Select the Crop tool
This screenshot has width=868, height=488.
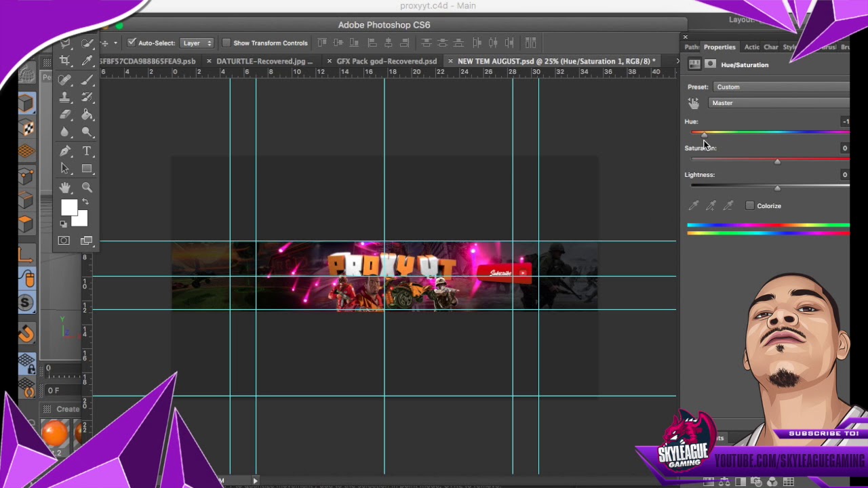coord(65,60)
